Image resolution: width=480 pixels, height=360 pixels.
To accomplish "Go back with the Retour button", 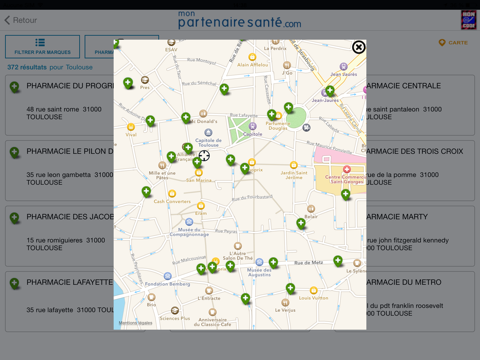I will (21, 20).
